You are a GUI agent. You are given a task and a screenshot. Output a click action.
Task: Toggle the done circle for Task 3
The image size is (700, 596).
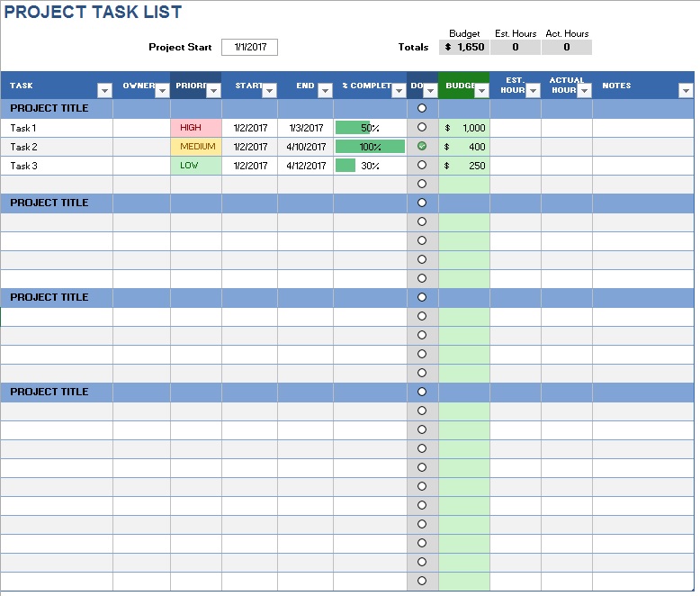click(x=422, y=165)
